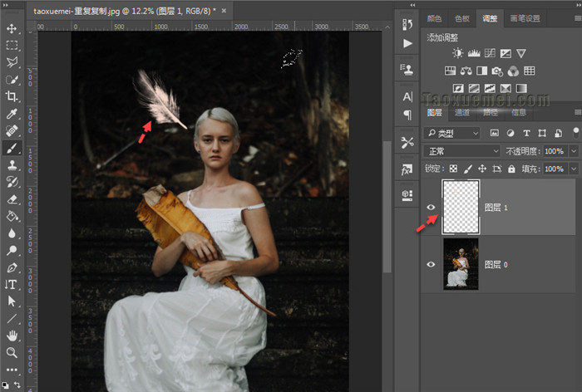Image resolution: width=582 pixels, height=392 pixels.
Task: Select the Hand tool
Action: click(12, 336)
